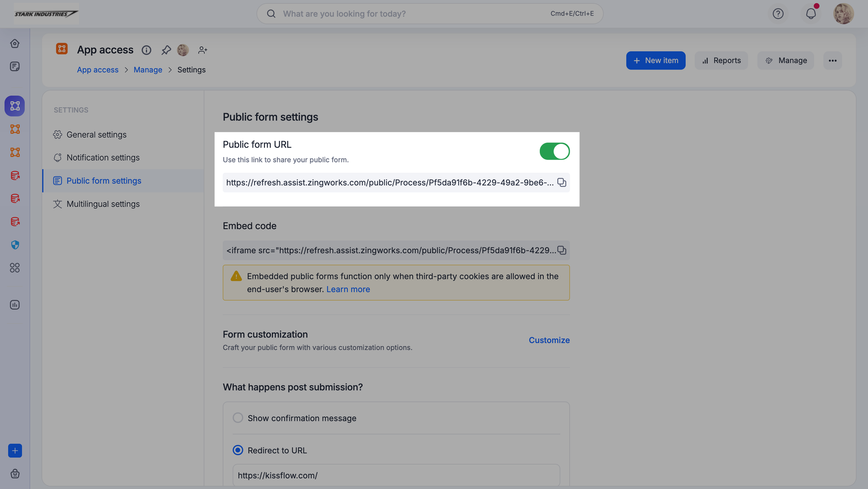Open General settings section

click(x=96, y=135)
